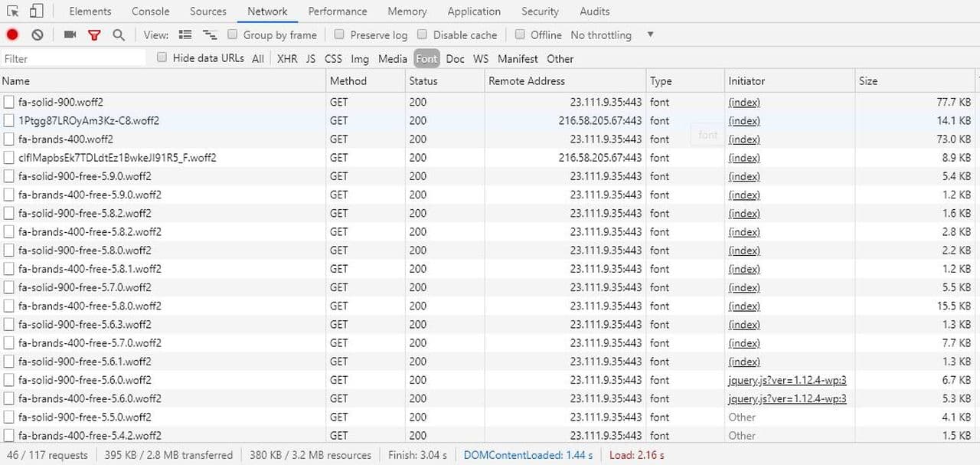
Task: Toggle the red filter funnel icon
Action: 94,34
